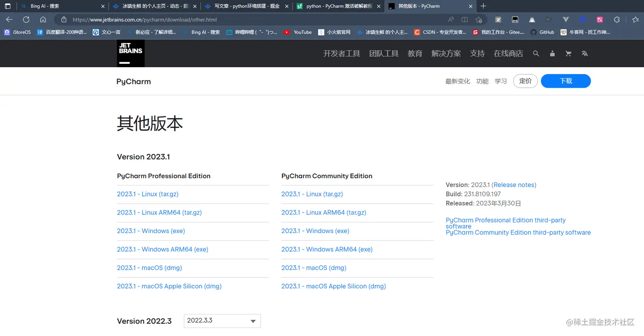Open the Gitee 我的工作台 bookmark
644x336 pixels.
click(498, 32)
